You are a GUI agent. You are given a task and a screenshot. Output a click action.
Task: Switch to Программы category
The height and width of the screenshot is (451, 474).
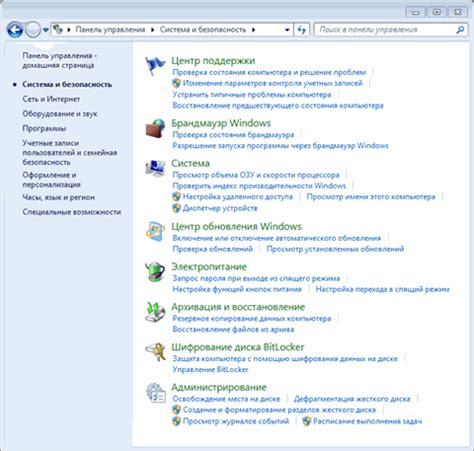pos(44,128)
